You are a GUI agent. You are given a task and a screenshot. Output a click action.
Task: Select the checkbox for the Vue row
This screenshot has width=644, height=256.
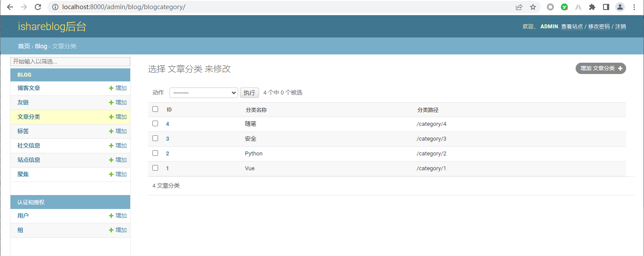(x=155, y=168)
